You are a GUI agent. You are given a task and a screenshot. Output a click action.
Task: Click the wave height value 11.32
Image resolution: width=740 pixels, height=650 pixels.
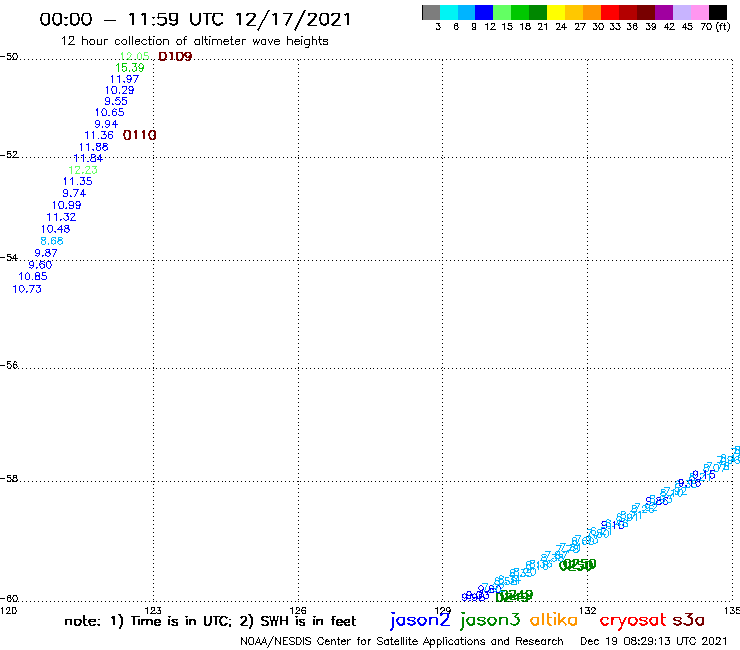[61, 218]
